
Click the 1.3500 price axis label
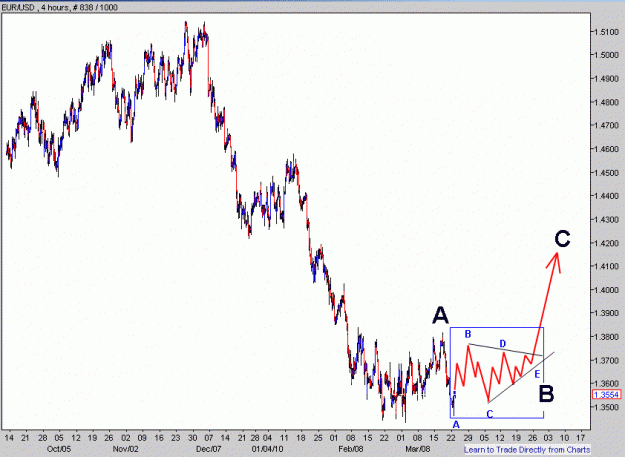pos(607,407)
